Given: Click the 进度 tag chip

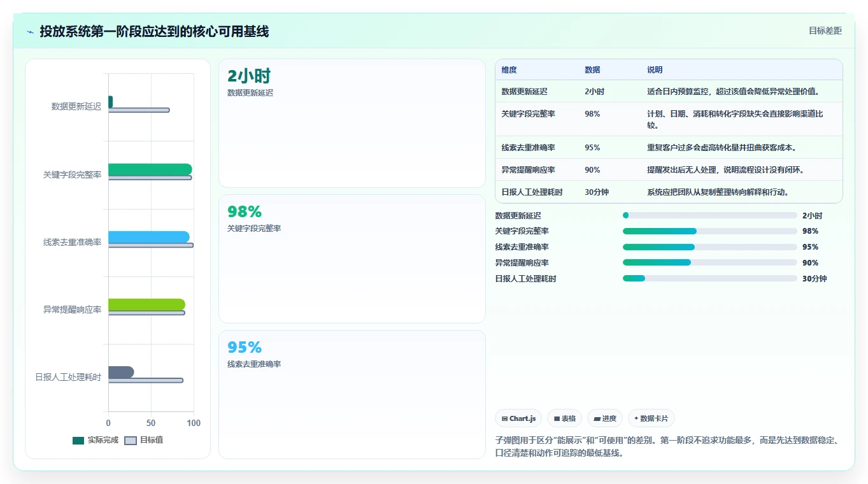Looking at the screenshot, I should [x=605, y=418].
